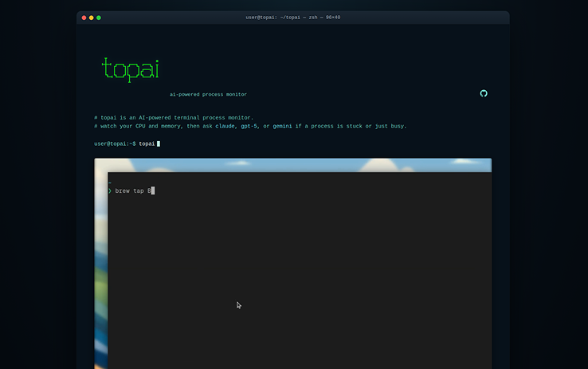Screen dimensions: 588x369
Task: Click the yellow minimize window button
Action: tap(91, 18)
